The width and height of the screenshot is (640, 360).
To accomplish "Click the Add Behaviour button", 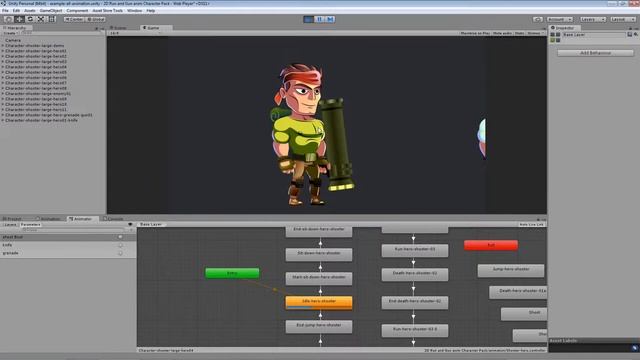I will pyautogui.click(x=596, y=53).
